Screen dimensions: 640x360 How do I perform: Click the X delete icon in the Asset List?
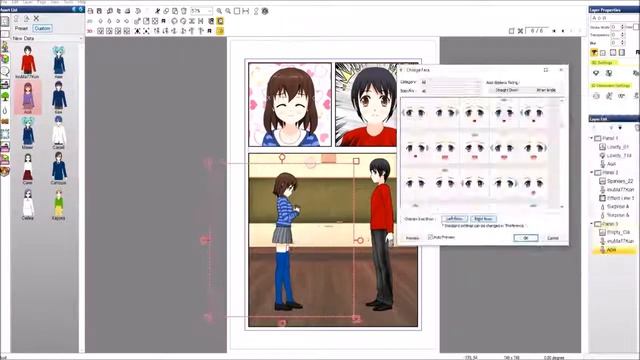point(36,18)
